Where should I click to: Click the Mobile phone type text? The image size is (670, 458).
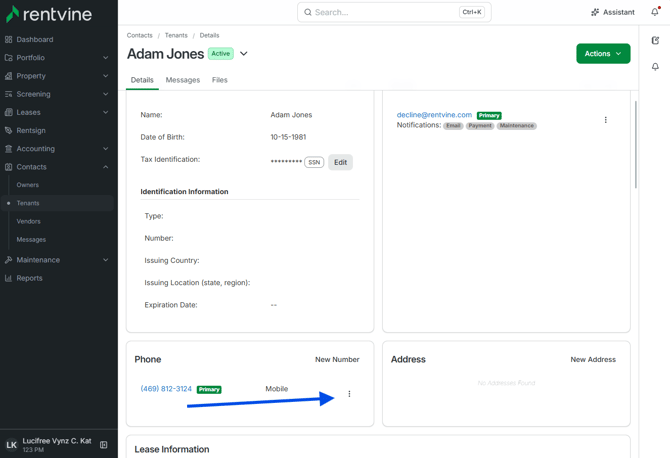pos(276,389)
